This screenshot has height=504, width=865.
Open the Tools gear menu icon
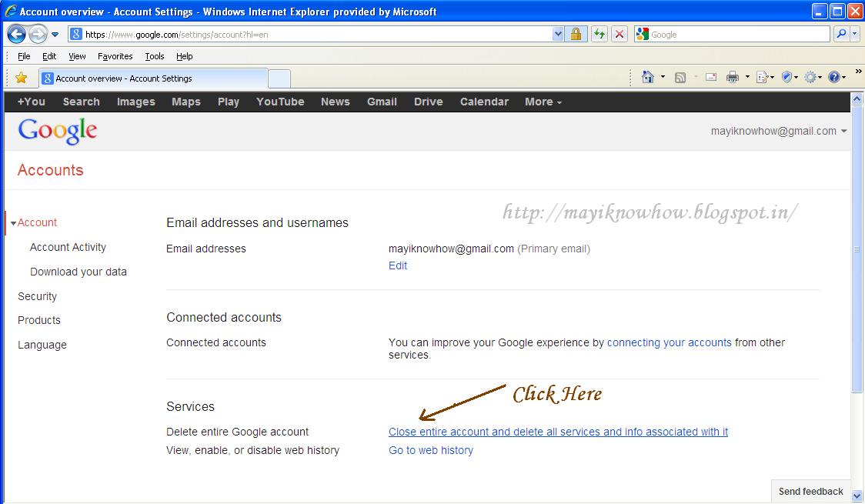[x=813, y=77]
